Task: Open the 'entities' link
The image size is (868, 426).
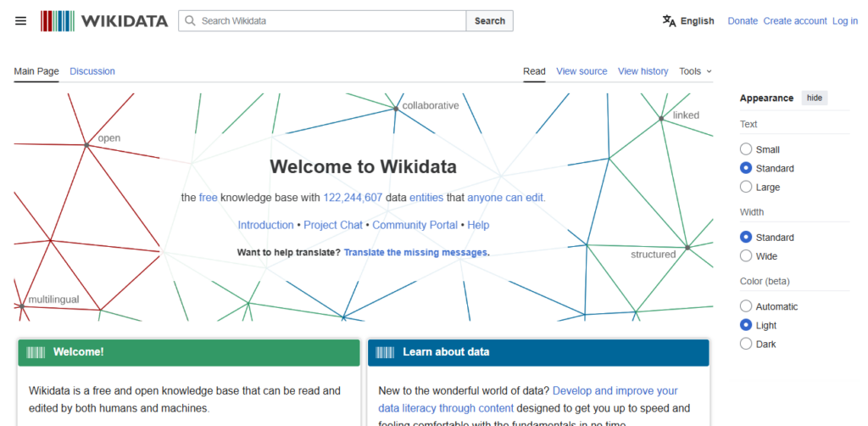Action: pyautogui.click(x=426, y=197)
